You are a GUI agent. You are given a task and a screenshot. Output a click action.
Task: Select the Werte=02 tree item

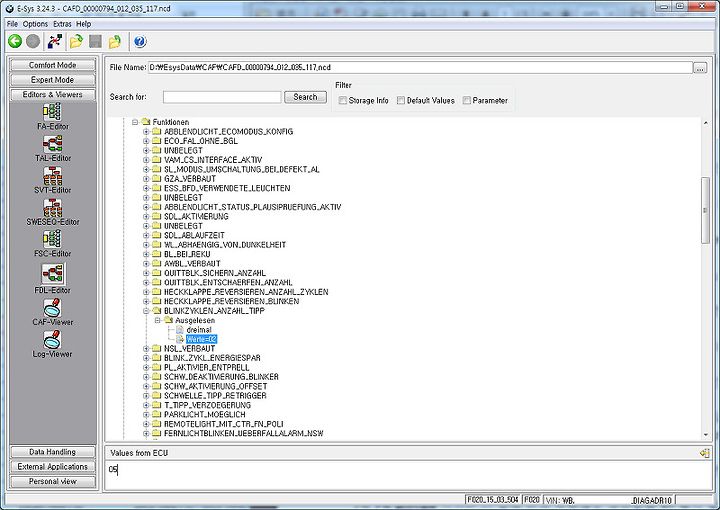click(x=202, y=339)
